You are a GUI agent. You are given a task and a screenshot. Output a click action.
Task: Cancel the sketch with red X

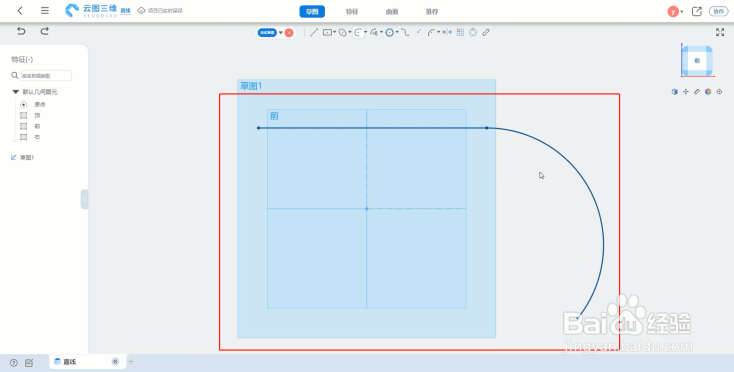(x=289, y=33)
